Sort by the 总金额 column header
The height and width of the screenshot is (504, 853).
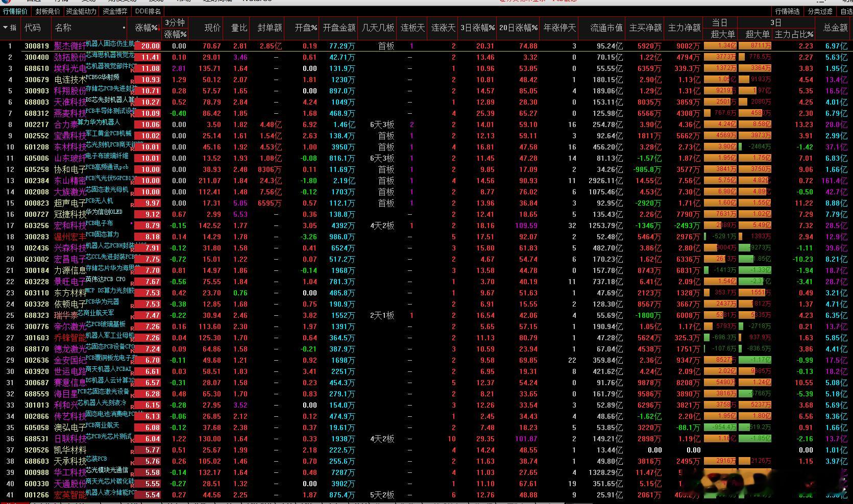tap(835, 28)
